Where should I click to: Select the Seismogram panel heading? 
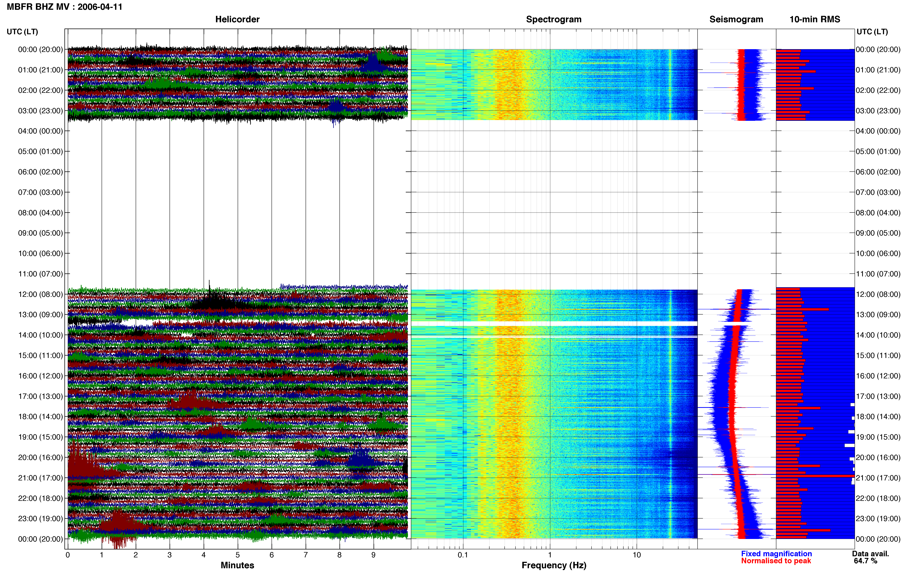click(x=736, y=19)
